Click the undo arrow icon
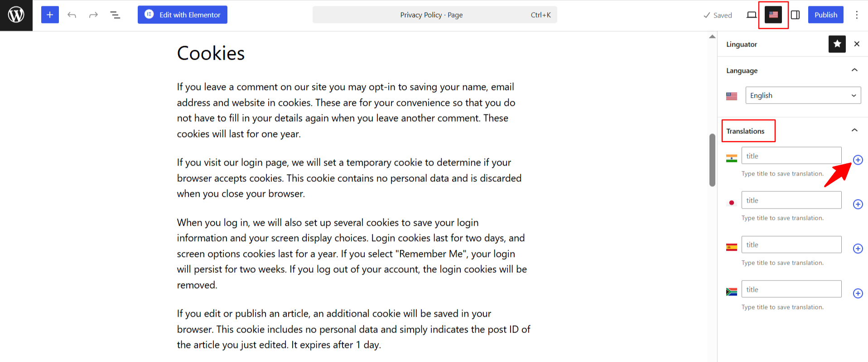 (72, 15)
